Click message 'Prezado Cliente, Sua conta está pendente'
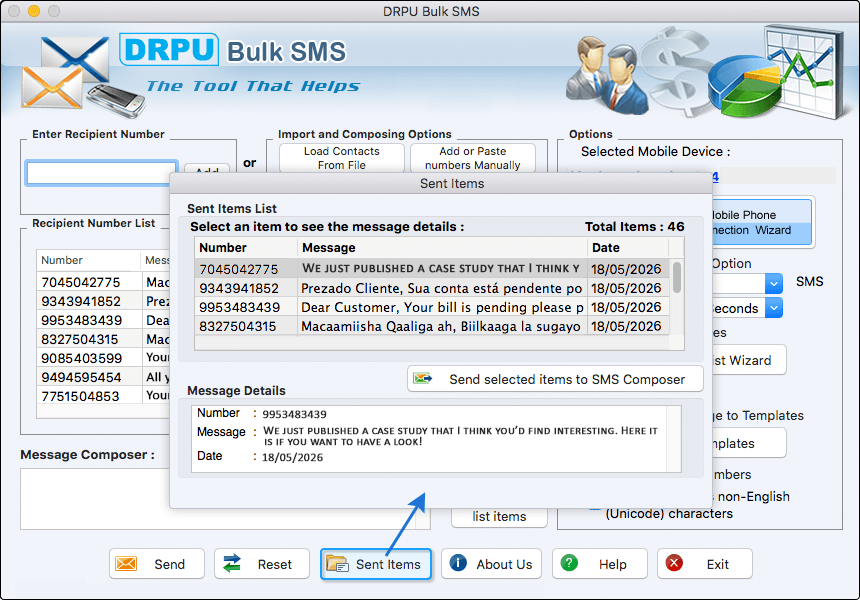Viewport: 860px width, 600px height. tap(442, 288)
